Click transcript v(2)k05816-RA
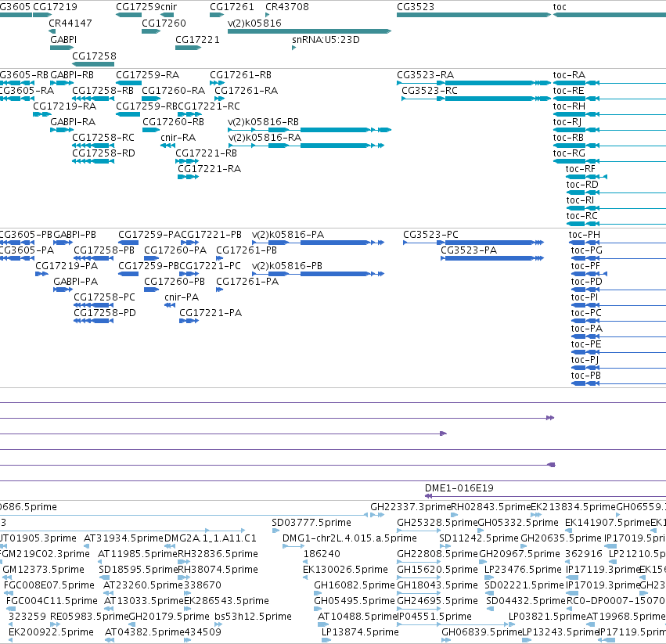 coord(306,146)
